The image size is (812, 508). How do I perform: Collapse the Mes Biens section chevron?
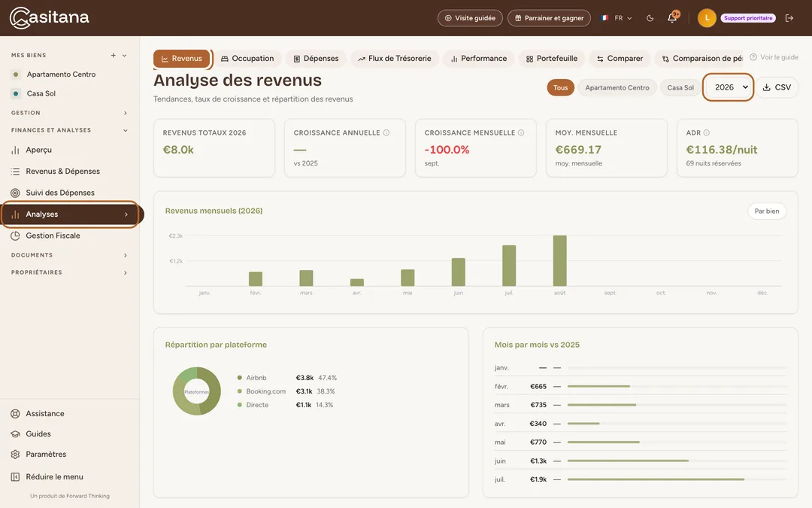pyautogui.click(x=124, y=56)
